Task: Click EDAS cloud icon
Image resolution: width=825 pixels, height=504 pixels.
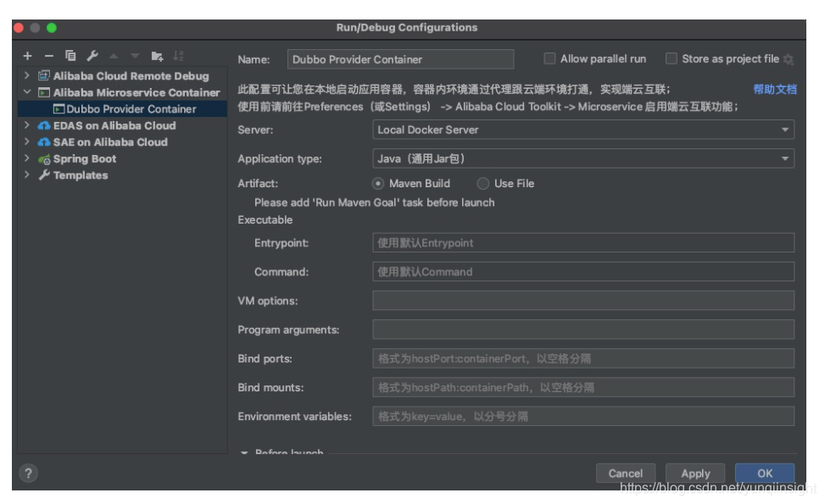Action: point(44,125)
